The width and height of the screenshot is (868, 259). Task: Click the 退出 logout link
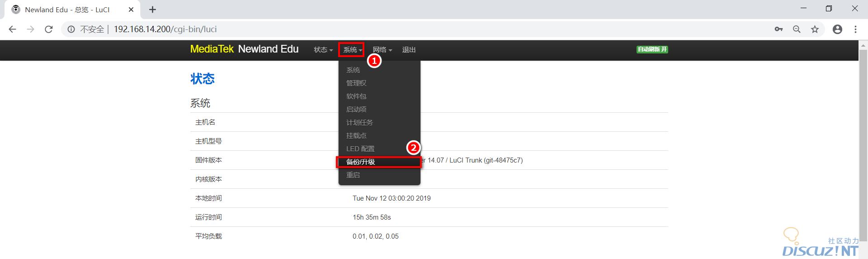point(409,50)
